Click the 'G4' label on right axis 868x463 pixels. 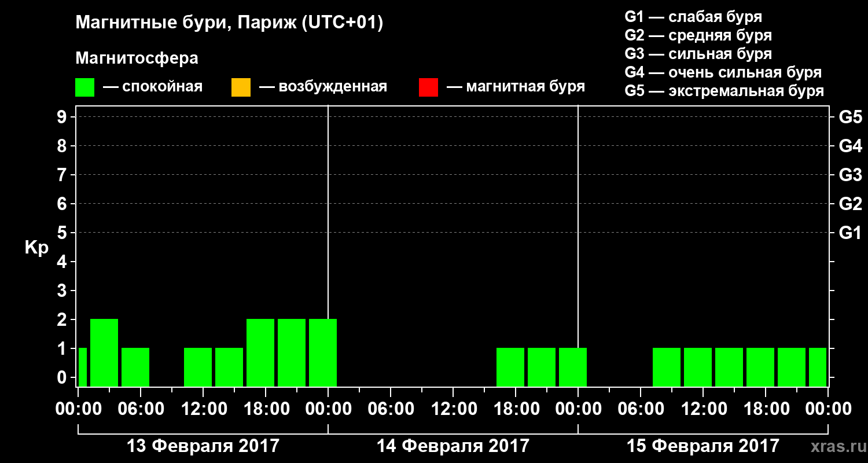point(851,146)
